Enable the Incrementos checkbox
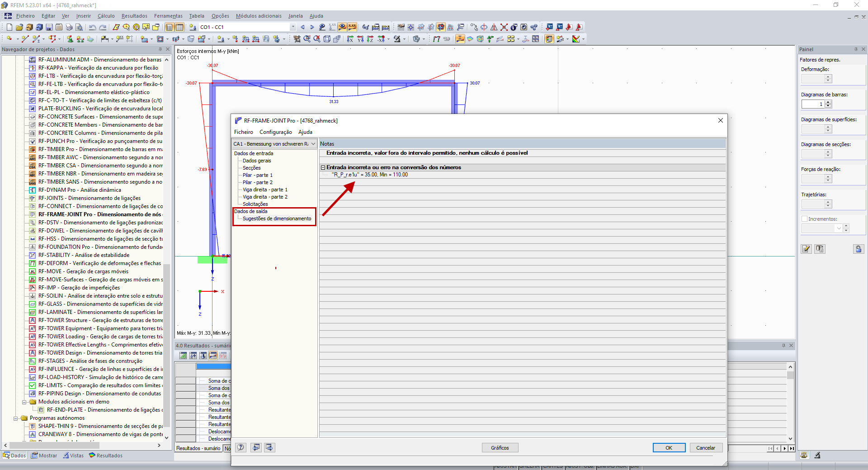The image size is (868, 470). [x=804, y=219]
